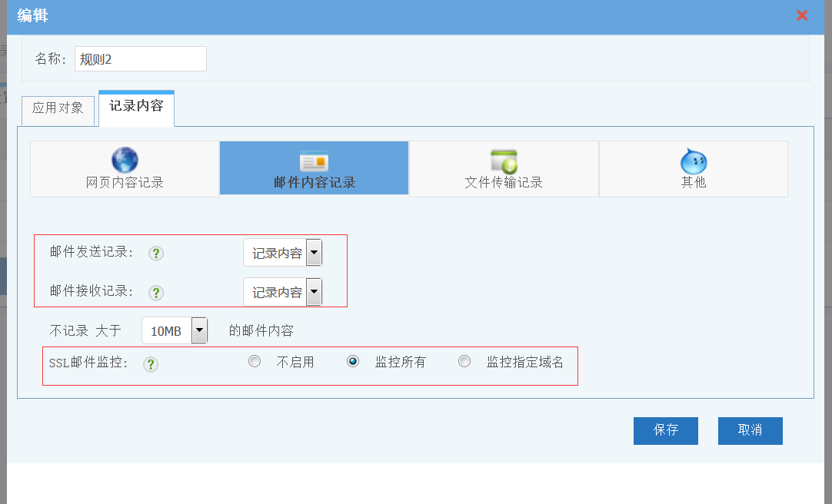Viewport: 832px width, 504px height.
Task: Click the 名称 input field
Action: coord(140,59)
